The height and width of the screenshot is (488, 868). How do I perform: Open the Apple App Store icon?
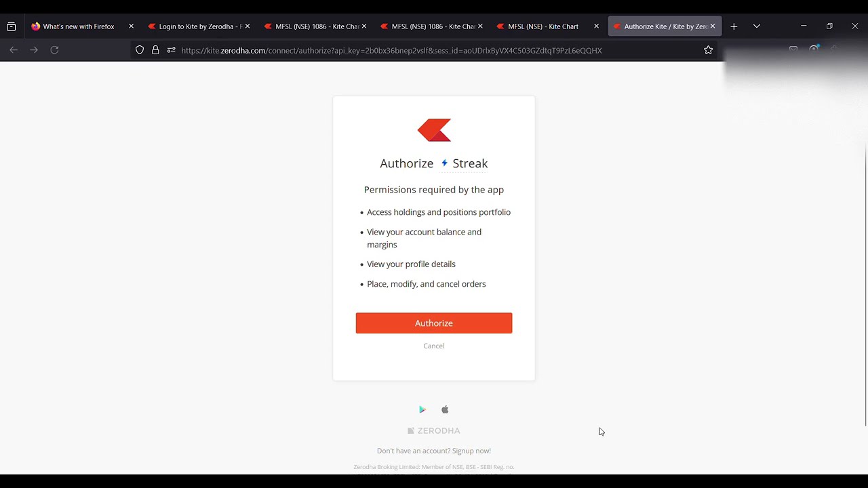point(445,409)
